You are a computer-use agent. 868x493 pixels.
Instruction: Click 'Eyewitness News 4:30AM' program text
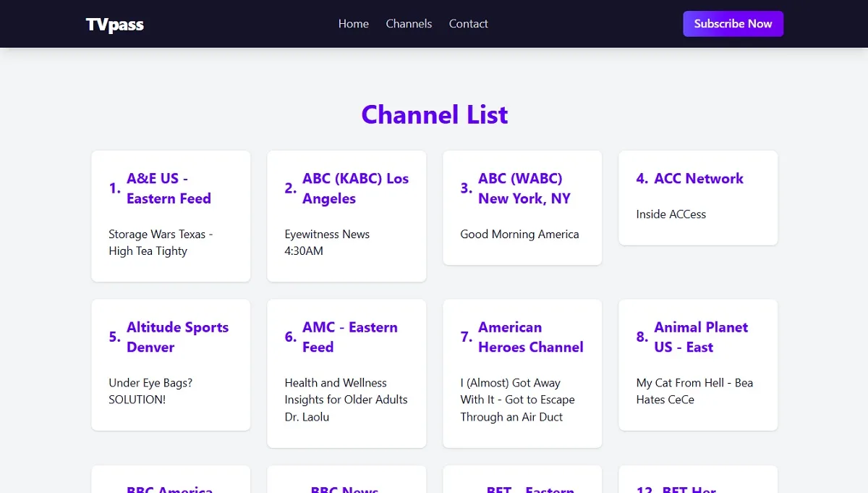(327, 243)
